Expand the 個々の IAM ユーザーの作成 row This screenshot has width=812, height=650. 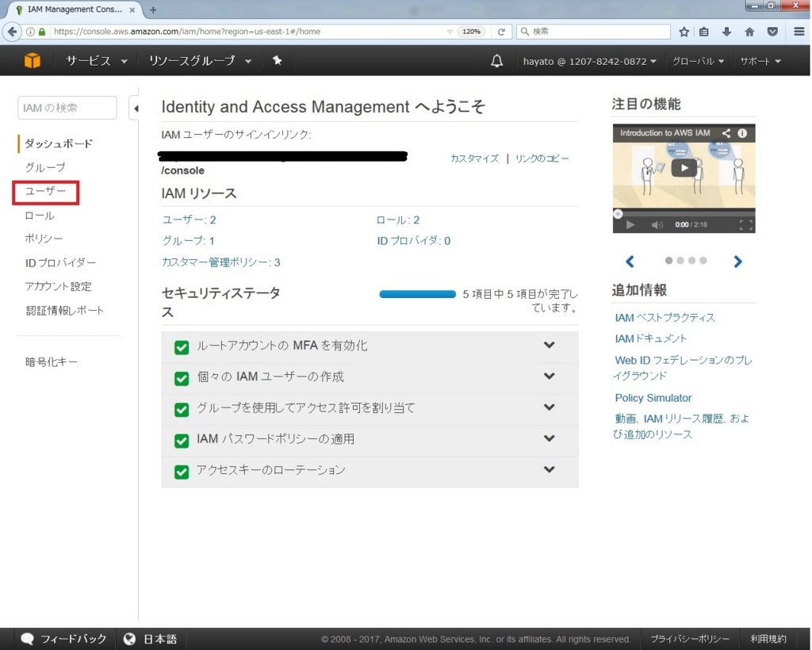point(549,376)
